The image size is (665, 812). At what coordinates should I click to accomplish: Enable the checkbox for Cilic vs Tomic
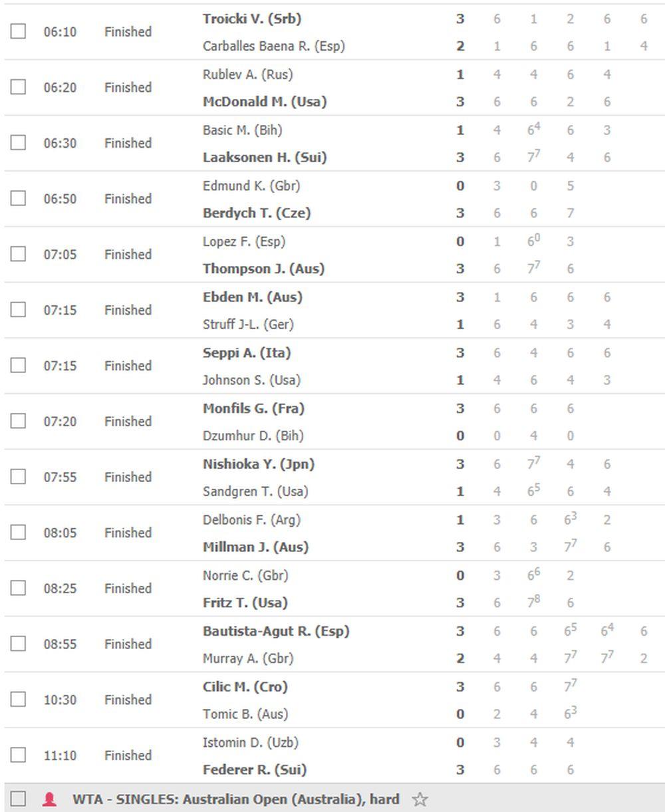click(18, 700)
